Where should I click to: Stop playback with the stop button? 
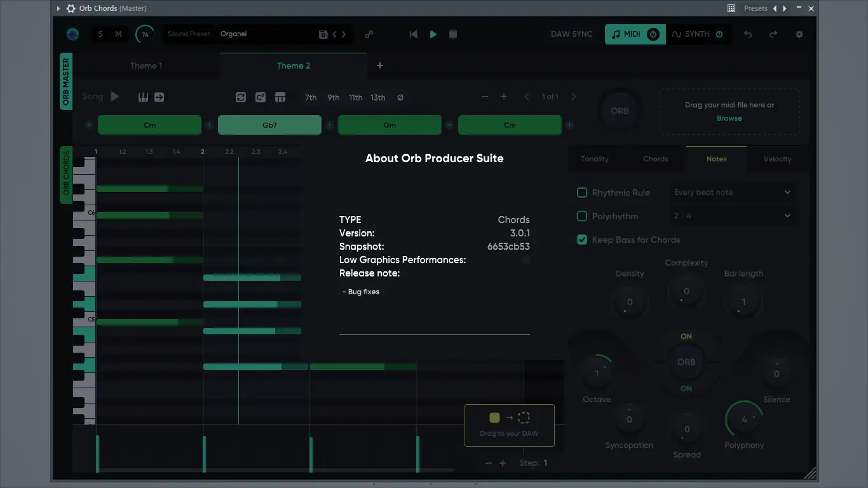pyautogui.click(x=453, y=34)
